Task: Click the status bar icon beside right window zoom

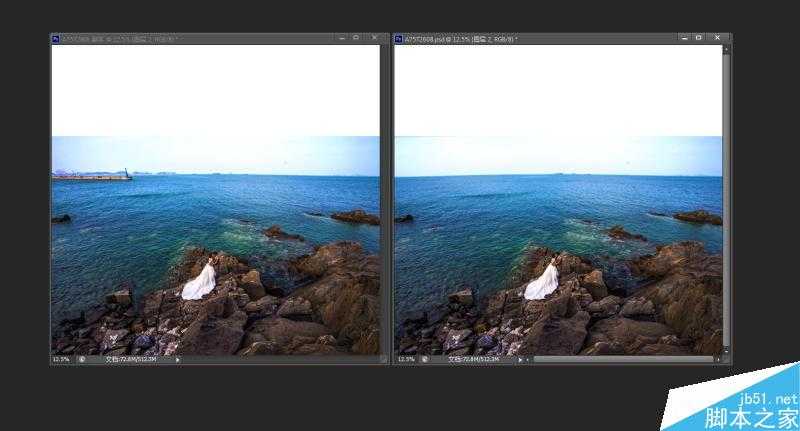Action: coord(423,359)
